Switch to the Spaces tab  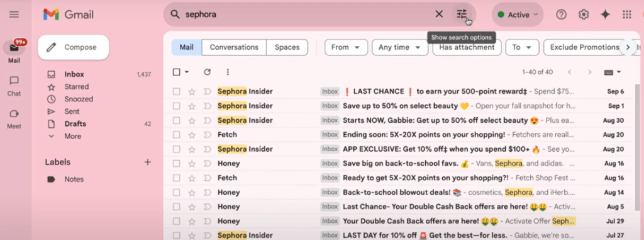(x=287, y=47)
